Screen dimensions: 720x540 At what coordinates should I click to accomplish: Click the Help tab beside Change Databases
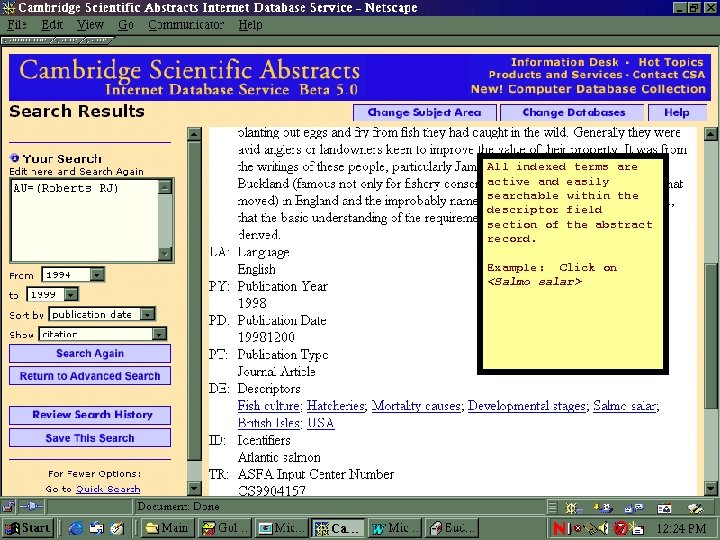pos(677,112)
